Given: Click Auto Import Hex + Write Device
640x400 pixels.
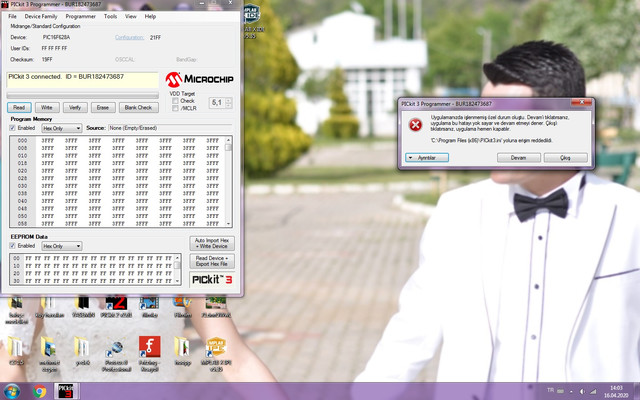Looking at the screenshot, I should [x=212, y=243].
